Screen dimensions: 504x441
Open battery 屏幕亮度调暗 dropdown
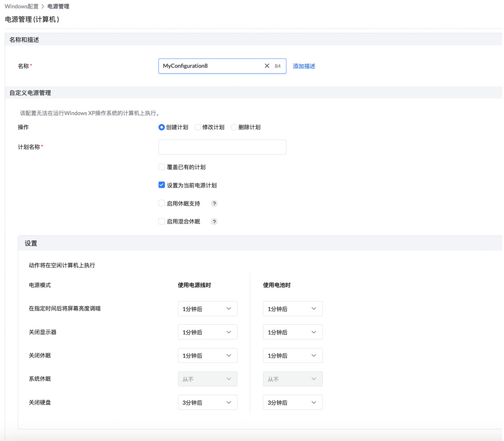(x=292, y=309)
